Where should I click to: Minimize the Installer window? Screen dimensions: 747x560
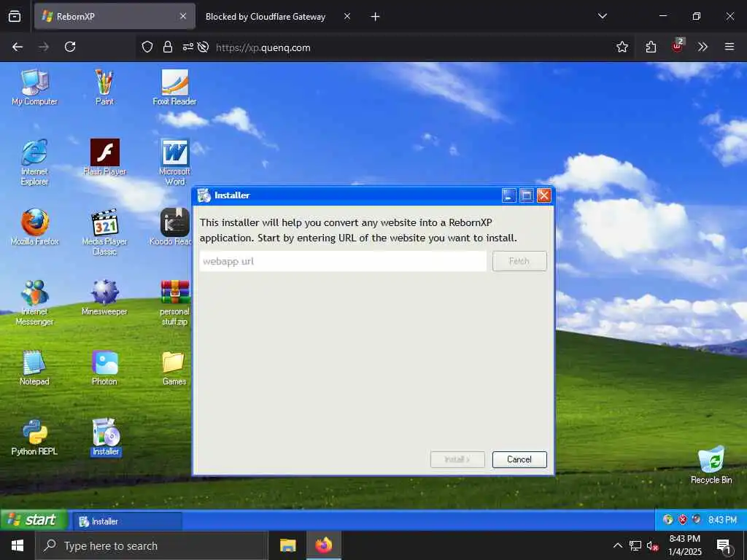(508, 195)
